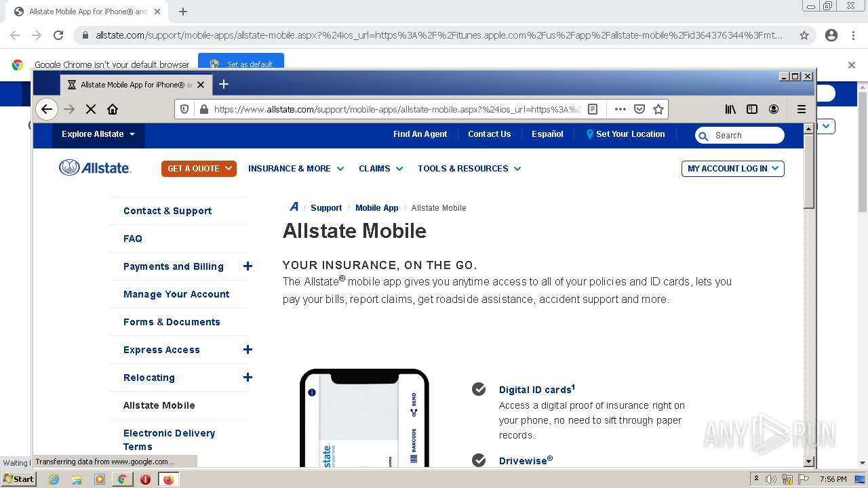
Task: Close the Allstate Mobile App Firefox tab
Action: pos(201,85)
